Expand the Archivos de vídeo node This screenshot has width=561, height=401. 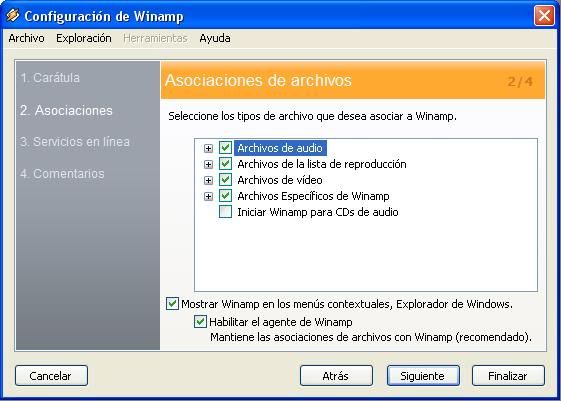208,180
